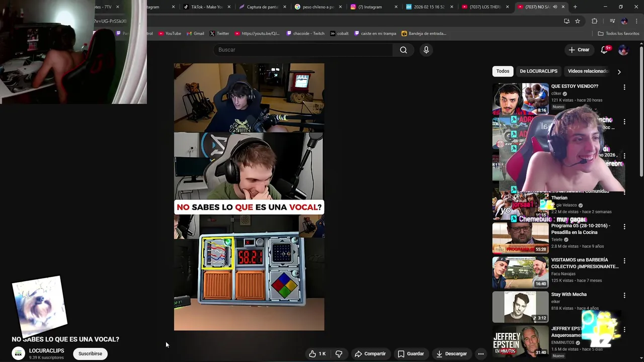Click the Crear button
Viewport: 644px width, 362px height.
[579, 50]
